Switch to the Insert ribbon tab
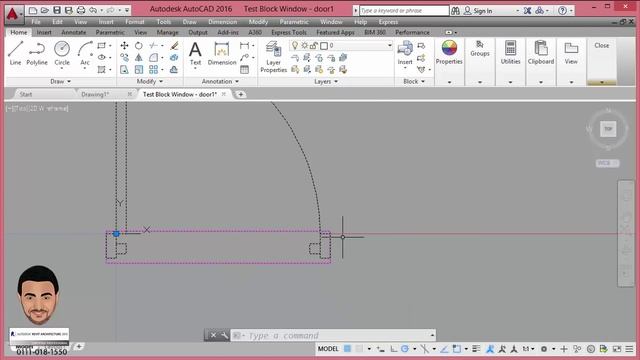This screenshot has width=640, height=360. pyautogui.click(x=44, y=32)
